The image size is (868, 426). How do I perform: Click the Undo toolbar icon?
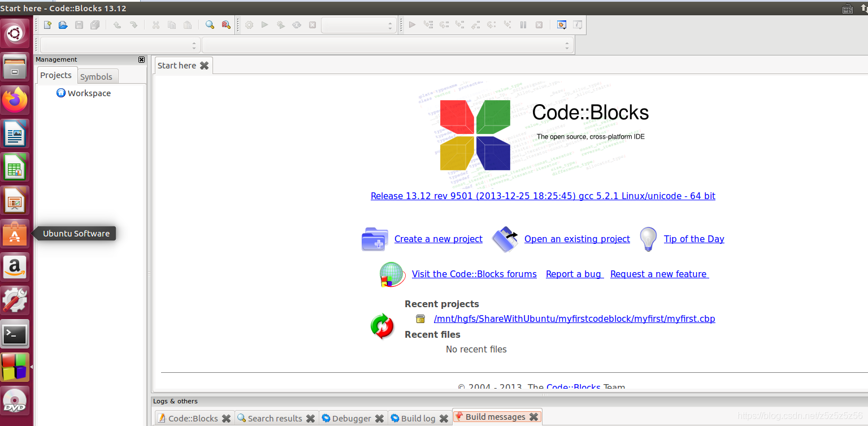tap(117, 25)
